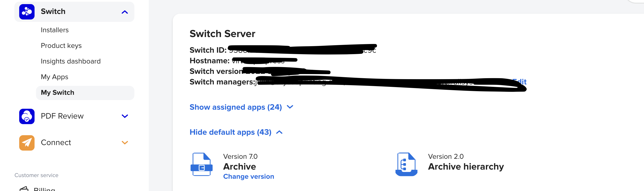Screen dimensions: 644x191
Task: Select My Switch menu item
Action: click(x=85, y=93)
